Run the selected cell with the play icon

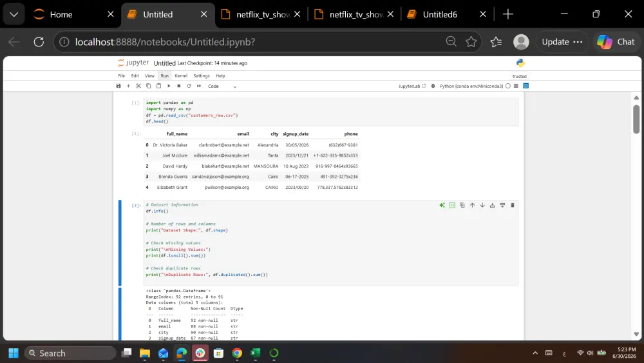click(169, 86)
